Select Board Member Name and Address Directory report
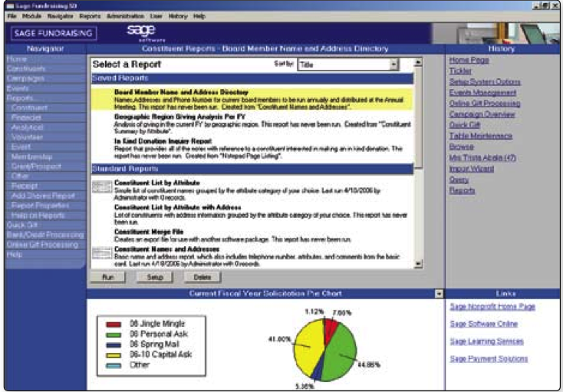The image size is (563, 392). [252, 100]
